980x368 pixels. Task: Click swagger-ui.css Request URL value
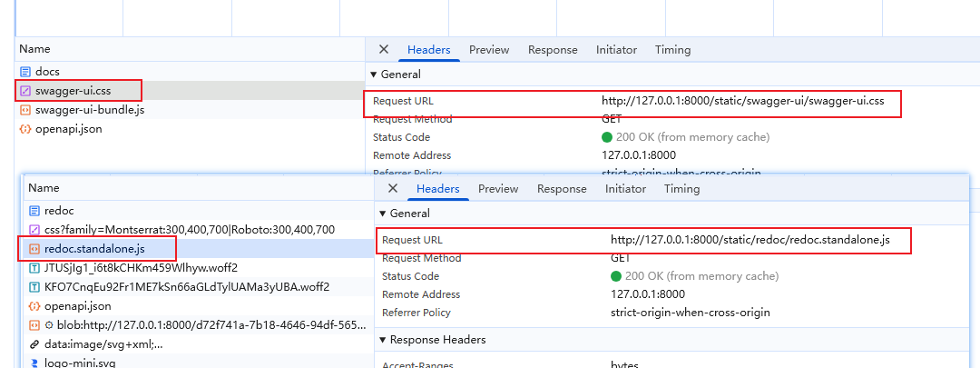pos(743,101)
